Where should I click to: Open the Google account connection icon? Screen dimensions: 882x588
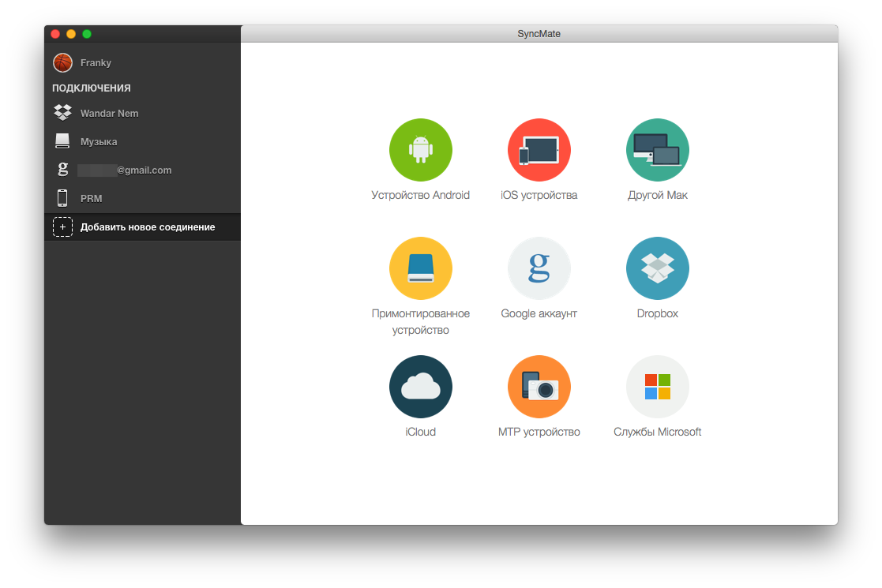pyautogui.click(x=539, y=268)
